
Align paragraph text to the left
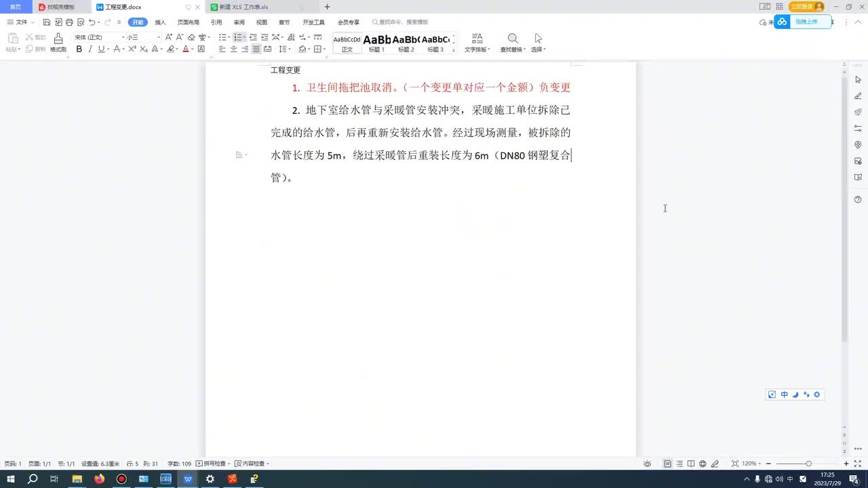222,49
